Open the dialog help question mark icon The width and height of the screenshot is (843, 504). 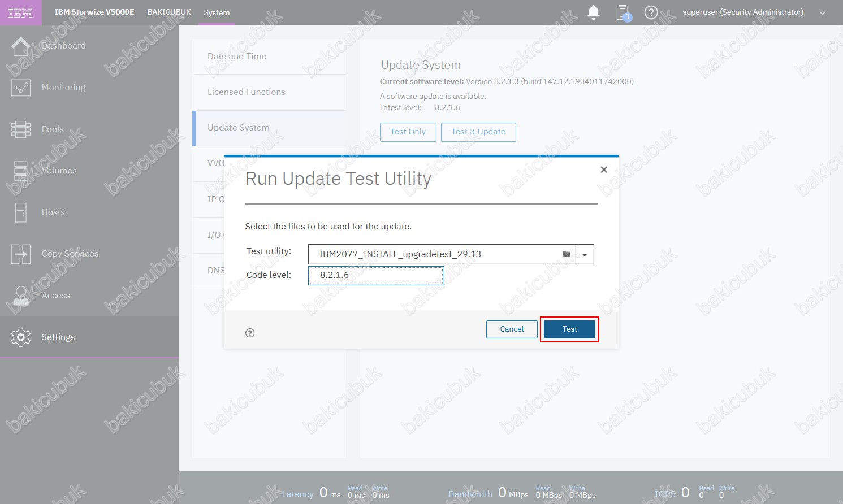(250, 333)
